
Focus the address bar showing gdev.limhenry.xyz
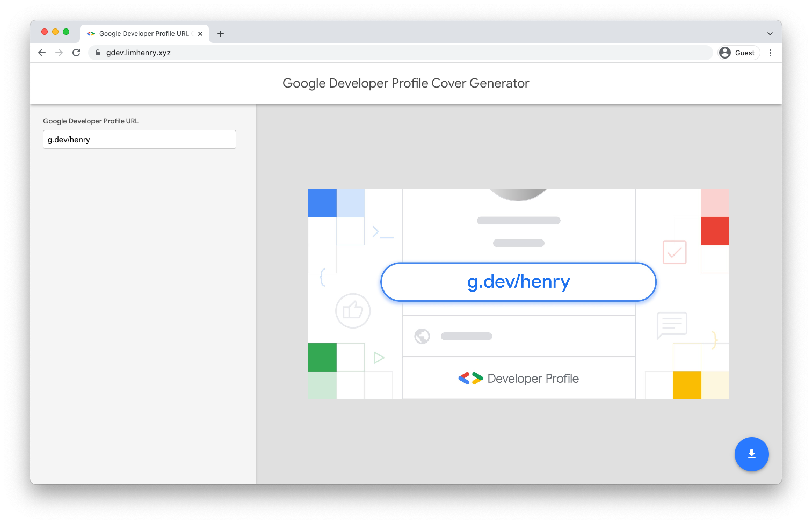pyautogui.click(x=400, y=53)
